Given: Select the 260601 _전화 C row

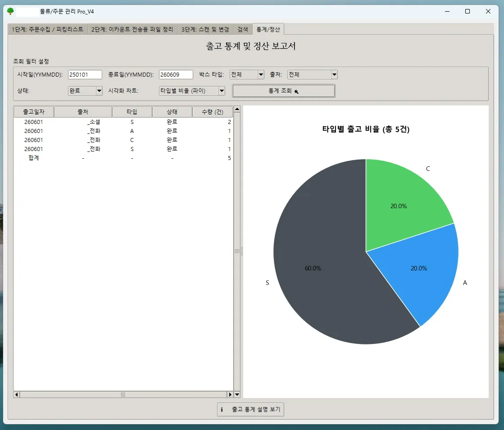Looking at the screenshot, I should coord(123,140).
